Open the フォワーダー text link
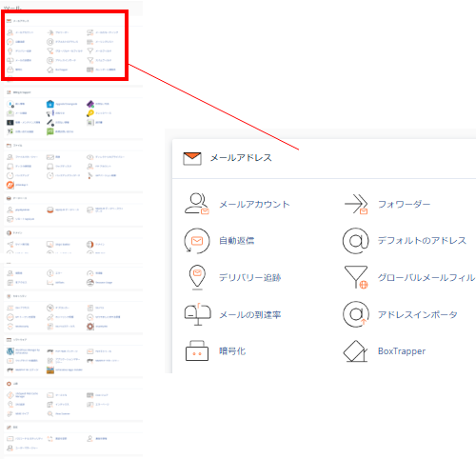Viewport: 476px width, 459px height. click(404, 204)
